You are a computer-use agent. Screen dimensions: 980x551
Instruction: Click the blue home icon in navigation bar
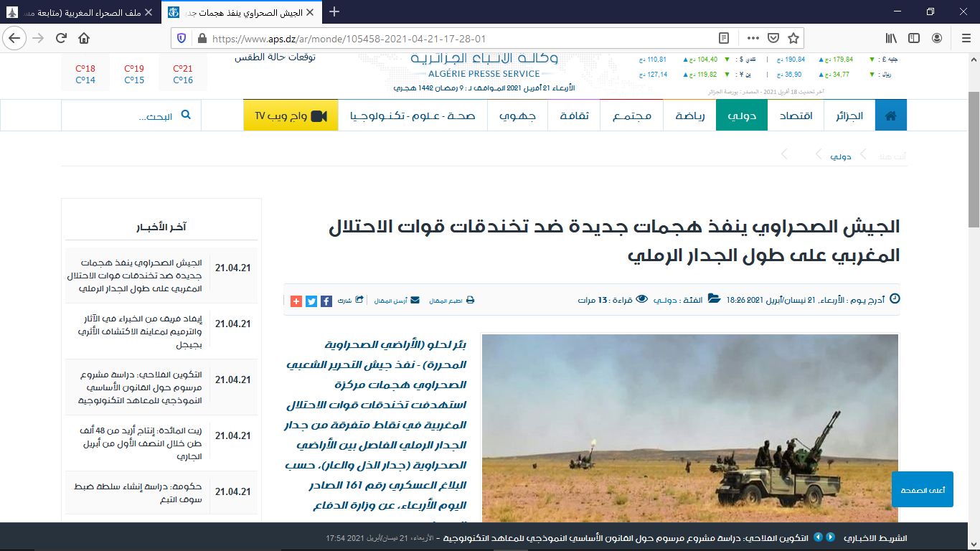(x=890, y=116)
